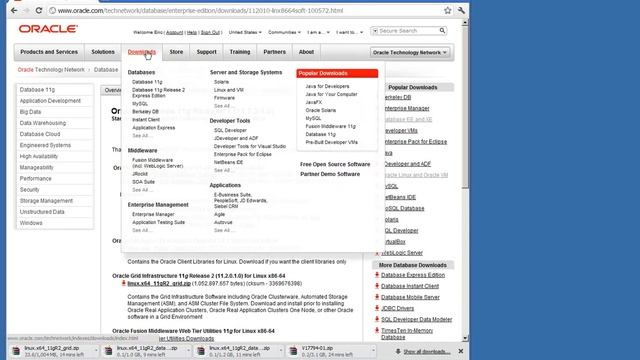640x360 pixels.
Task: Select JavaFX in the Popular Downloads menu
Action: click(x=313, y=102)
